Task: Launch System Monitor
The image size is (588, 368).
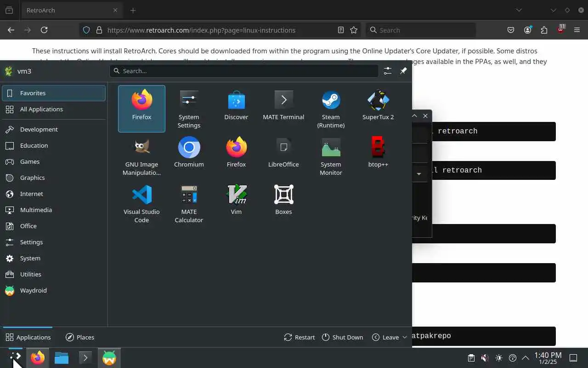Action: pos(331,156)
